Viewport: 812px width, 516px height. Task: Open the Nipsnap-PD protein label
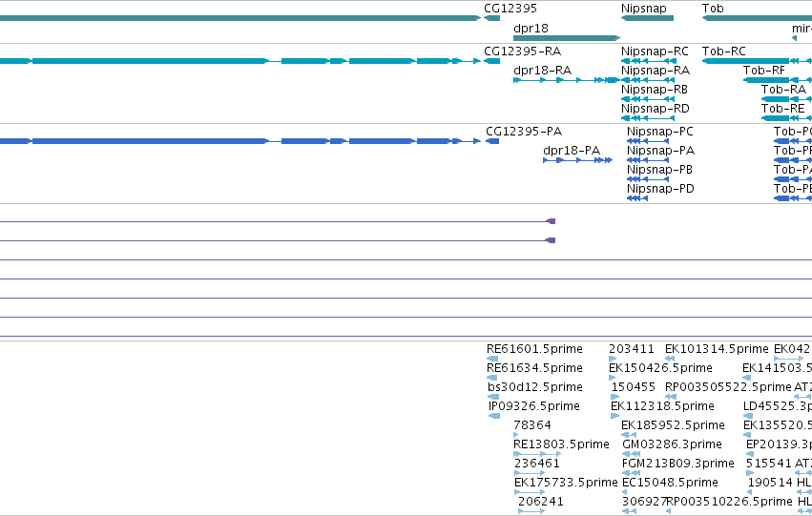click(660, 189)
